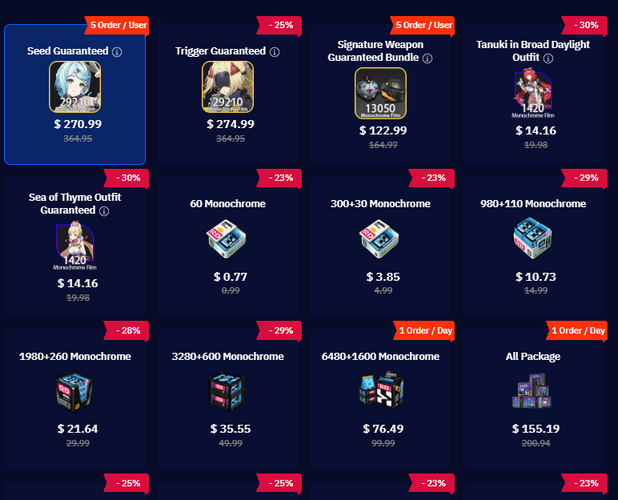Click the info icon next to Trigger Guaranteed
Screen dimensions: 618x500
pos(275,52)
